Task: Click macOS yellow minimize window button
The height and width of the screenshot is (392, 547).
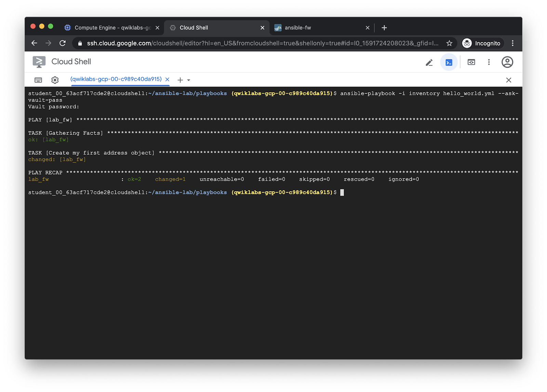Action: [x=42, y=26]
